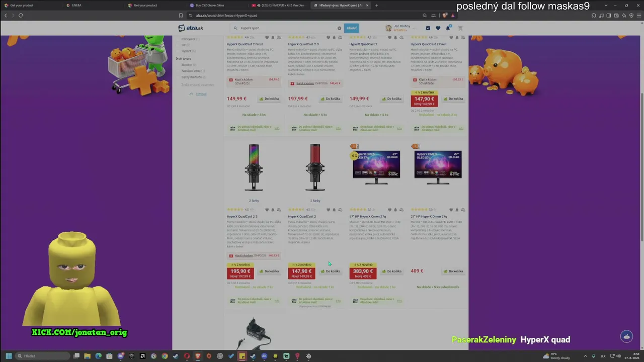Viewport: 644px width, 362px height.
Task: Favorite the 383,90 € Omen 27q monitor
Action: coord(390,210)
